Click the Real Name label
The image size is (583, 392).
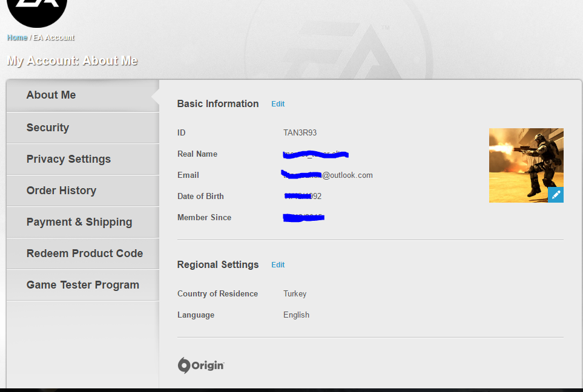[197, 154]
